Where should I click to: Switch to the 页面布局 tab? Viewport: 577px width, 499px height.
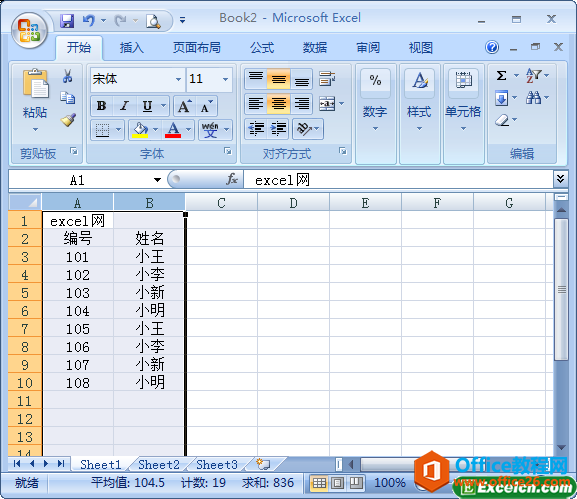[197, 48]
